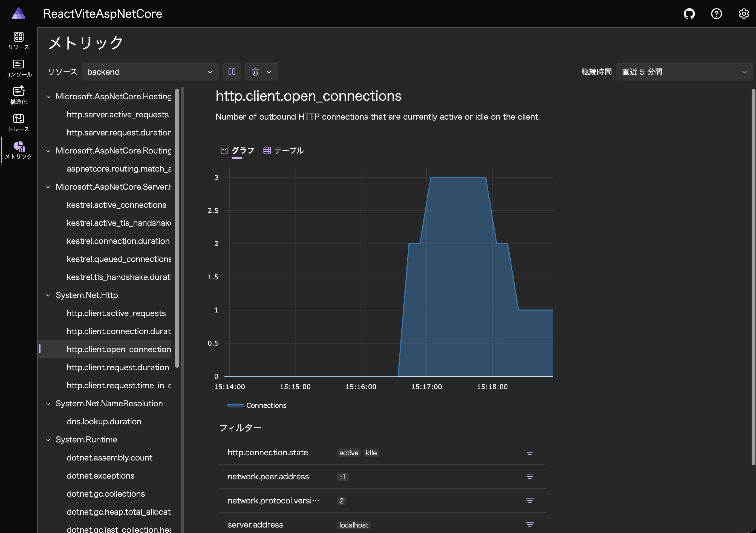Click the help question mark icon
Image resolution: width=756 pixels, height=533 pixels.
click(x=716, y=14)
